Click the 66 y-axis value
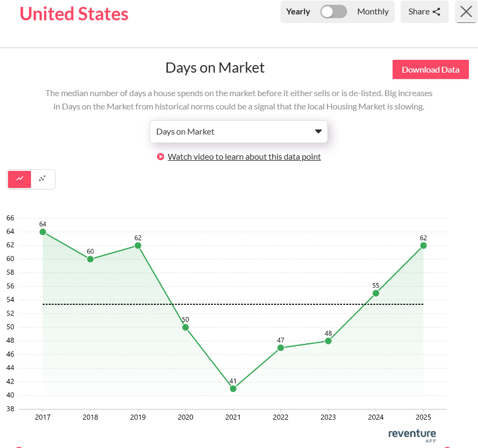This screenshot has height=448, width=478. click(x=10, y=218)
